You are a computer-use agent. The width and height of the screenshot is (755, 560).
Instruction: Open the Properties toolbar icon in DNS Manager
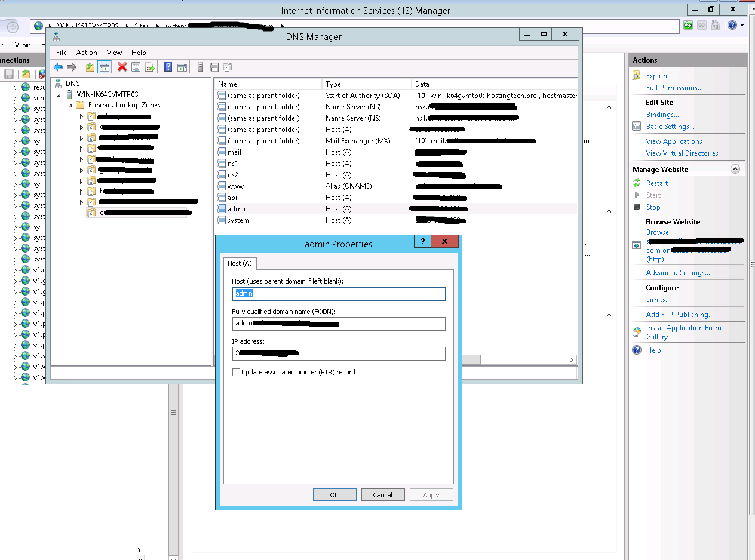136,67
